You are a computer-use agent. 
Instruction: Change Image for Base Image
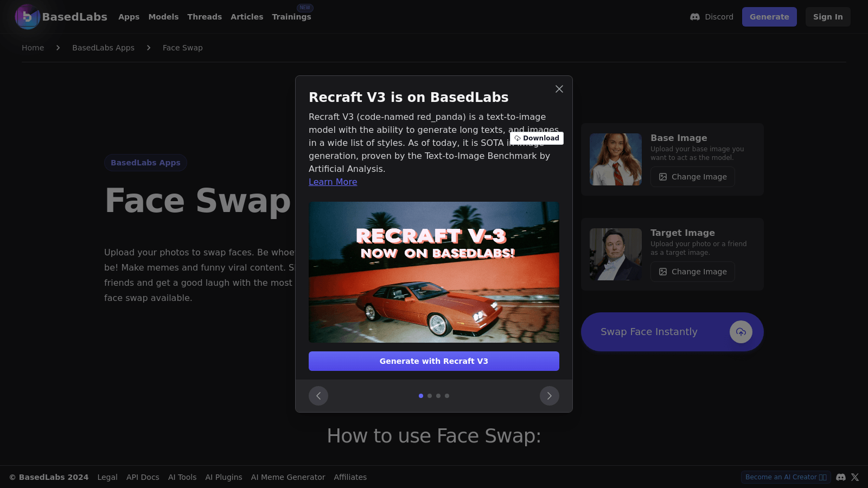693,177
